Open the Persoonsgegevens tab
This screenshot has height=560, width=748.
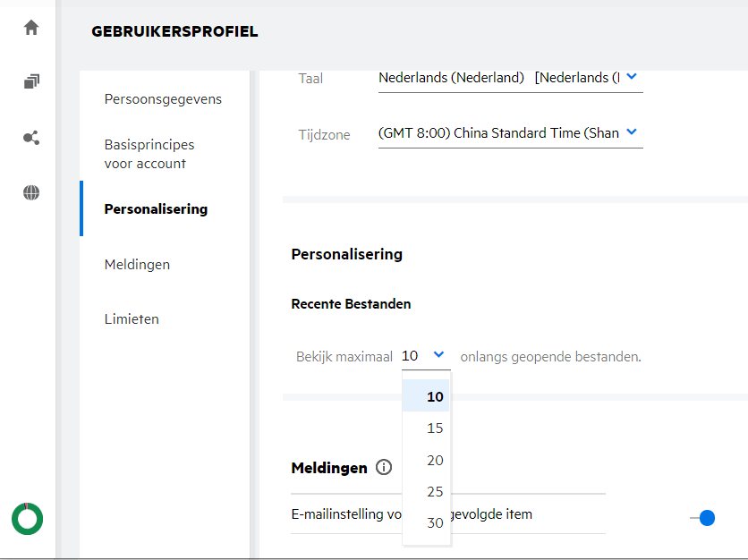163,98
